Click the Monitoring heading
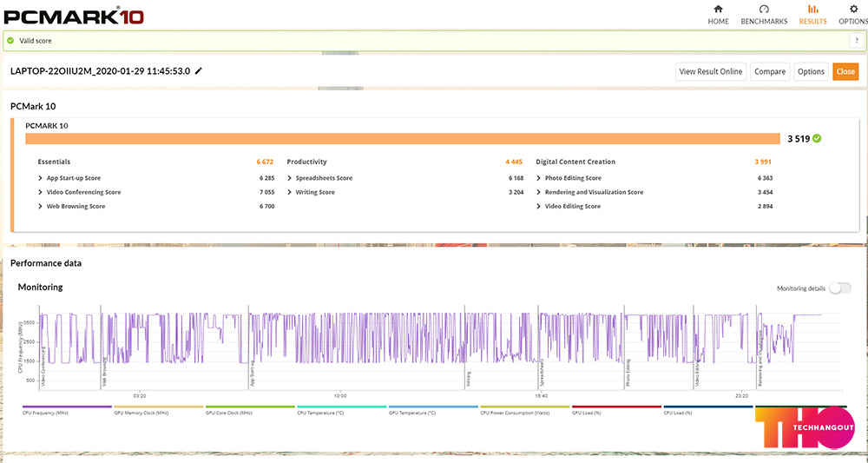 pos(41,287)
